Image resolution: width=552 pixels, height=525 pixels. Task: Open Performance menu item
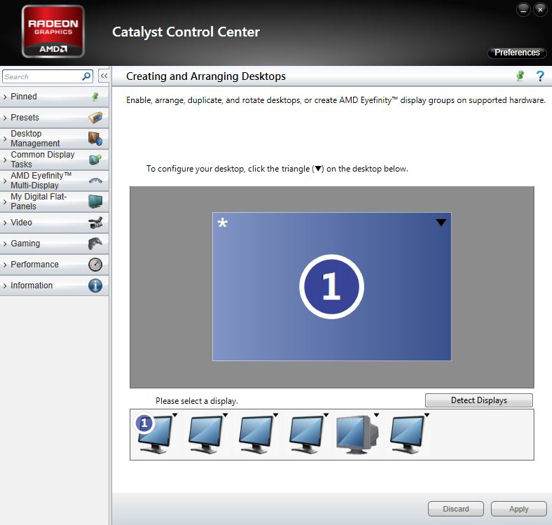point(54,264)
